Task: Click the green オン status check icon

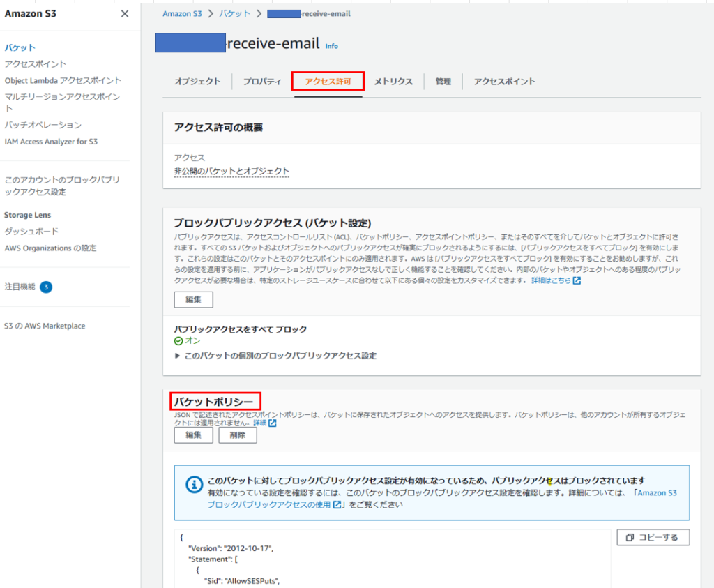Action: [178, 340]
